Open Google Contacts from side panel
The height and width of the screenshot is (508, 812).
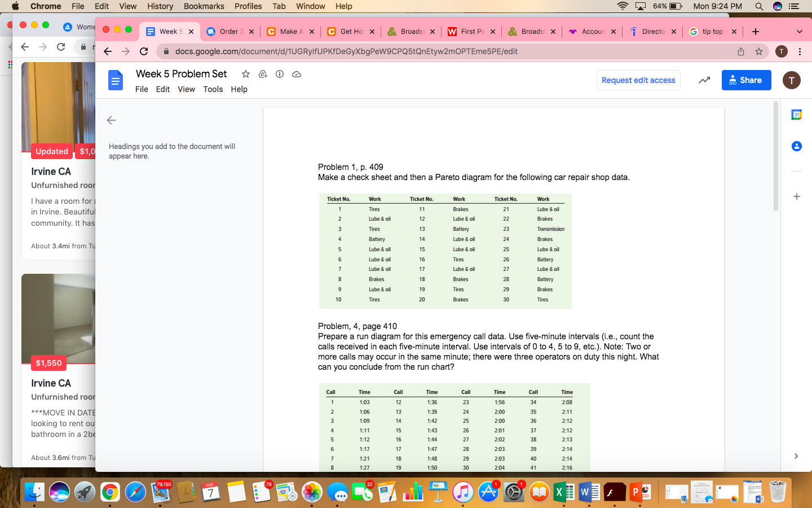(x=796, y=146)
